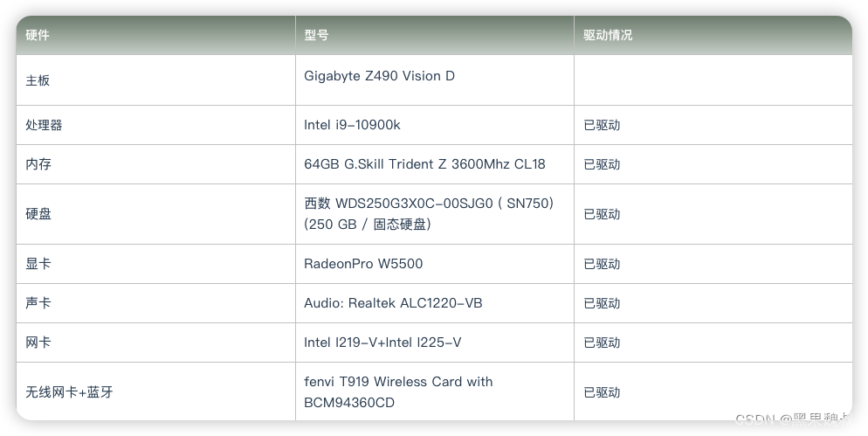868x436 pixels.
Task: Select the 内存 row label
Action: [38, 164]
